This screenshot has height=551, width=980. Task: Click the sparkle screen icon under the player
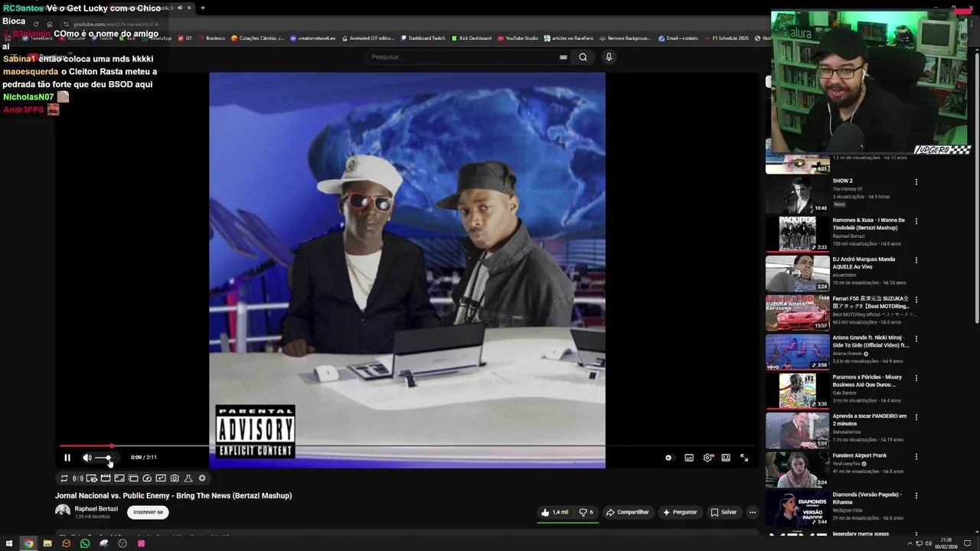pyautogui.click(x=161, y=478)
